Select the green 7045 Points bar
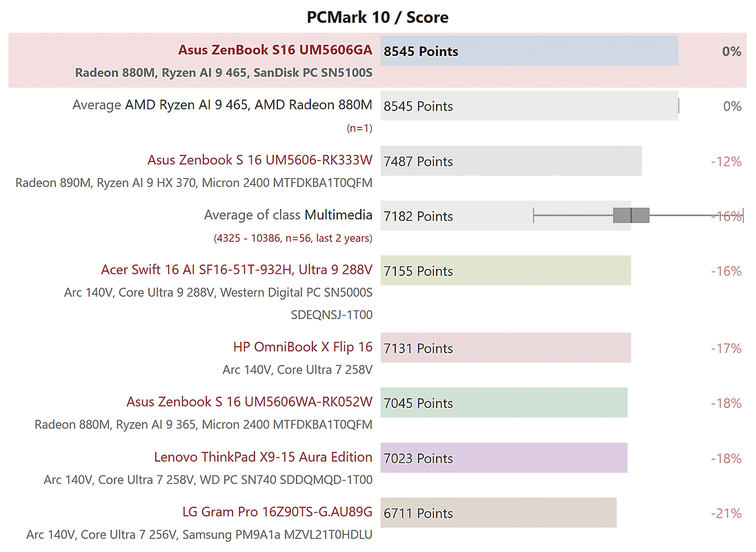 pyautogui.click(x=504, y=403)
